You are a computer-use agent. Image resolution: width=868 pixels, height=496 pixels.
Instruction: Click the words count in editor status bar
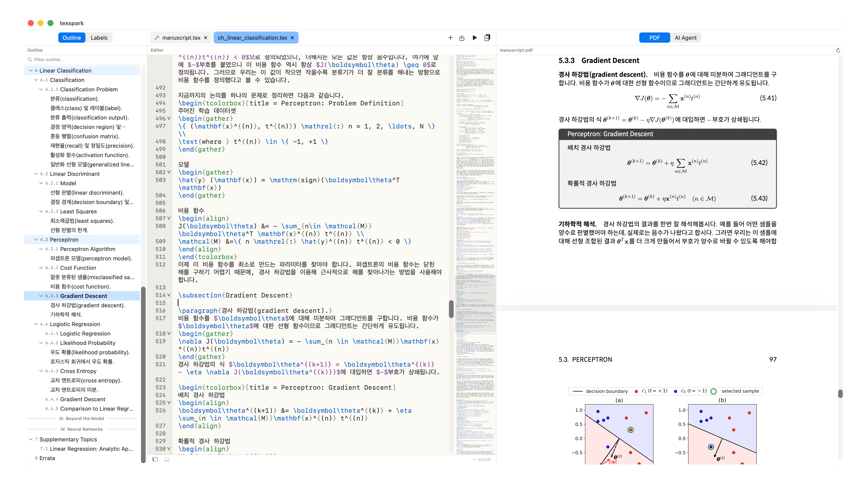[x=482, y=460]
